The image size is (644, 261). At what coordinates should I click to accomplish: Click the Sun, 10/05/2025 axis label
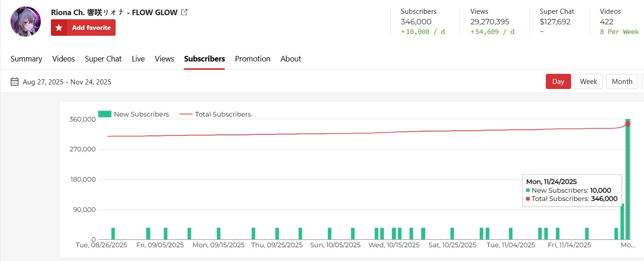click(335, 245)
